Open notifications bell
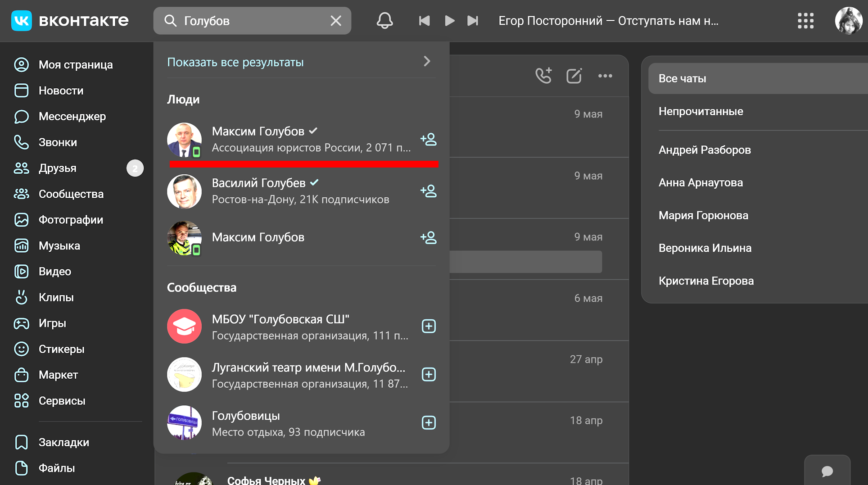868x485 pixels. click(384, 21)
